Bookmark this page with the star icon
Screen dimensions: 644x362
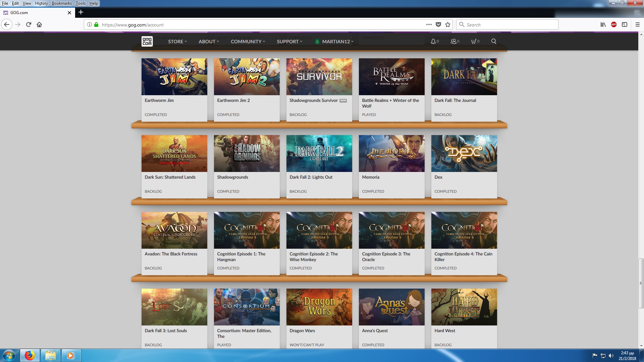tap(448, 24)
